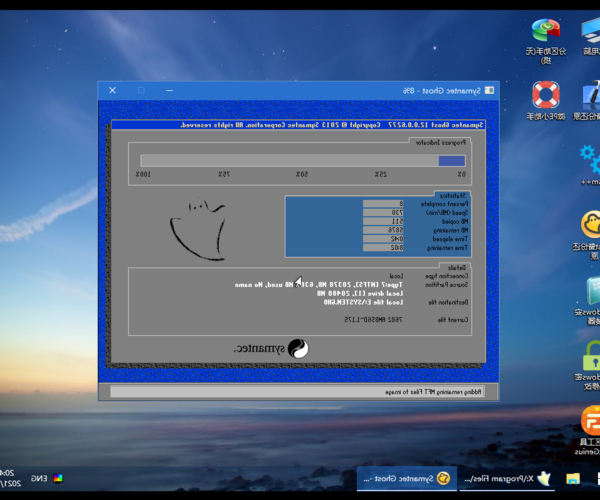600x500 pixels.
Task: Open the orange tool icon on desktop
Action: pos(592,420)
